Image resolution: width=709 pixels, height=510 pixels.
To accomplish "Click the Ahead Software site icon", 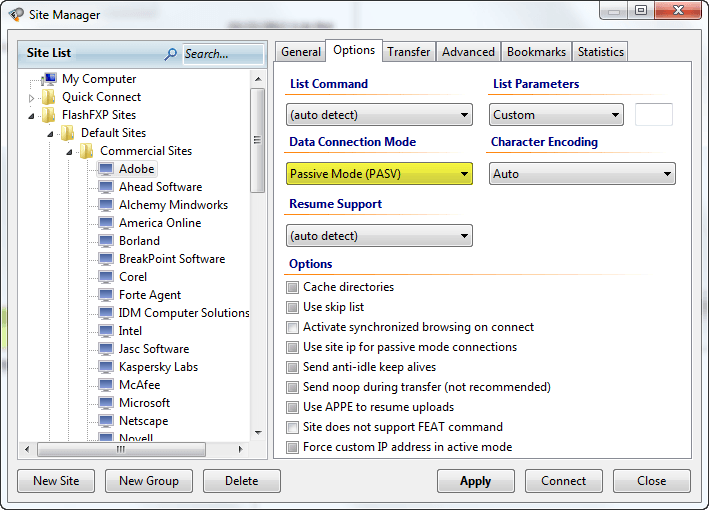I will coord(106,187).
